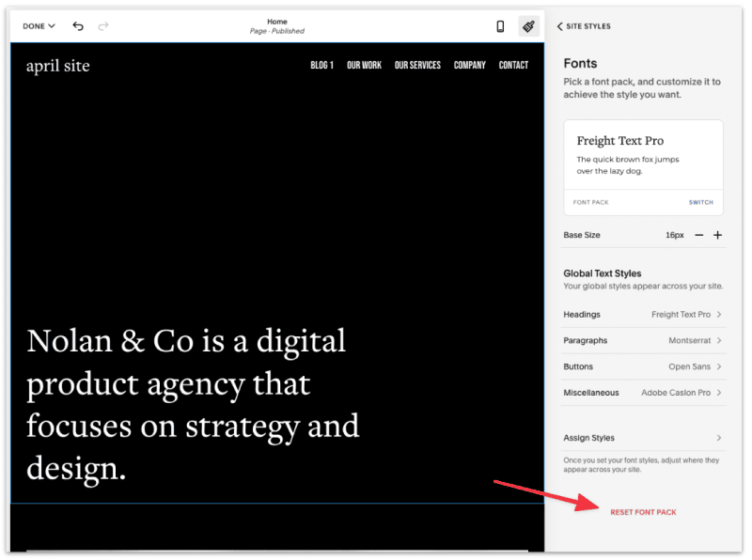Expand Miscellaneous font style settings

[643, 393]
